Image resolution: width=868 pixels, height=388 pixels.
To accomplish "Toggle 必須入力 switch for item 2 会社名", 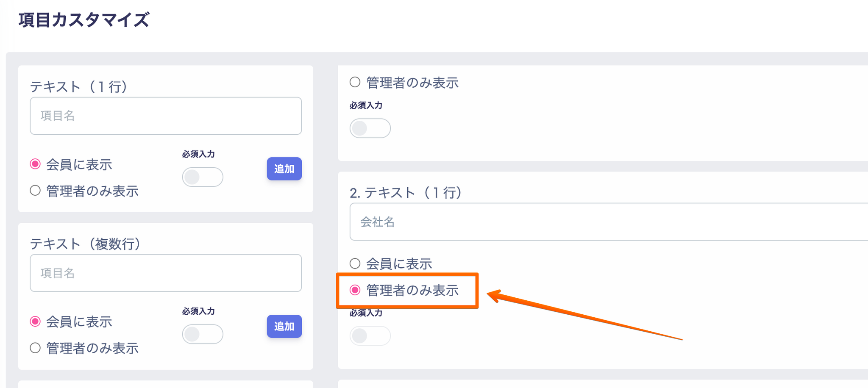I will (370, 336).
